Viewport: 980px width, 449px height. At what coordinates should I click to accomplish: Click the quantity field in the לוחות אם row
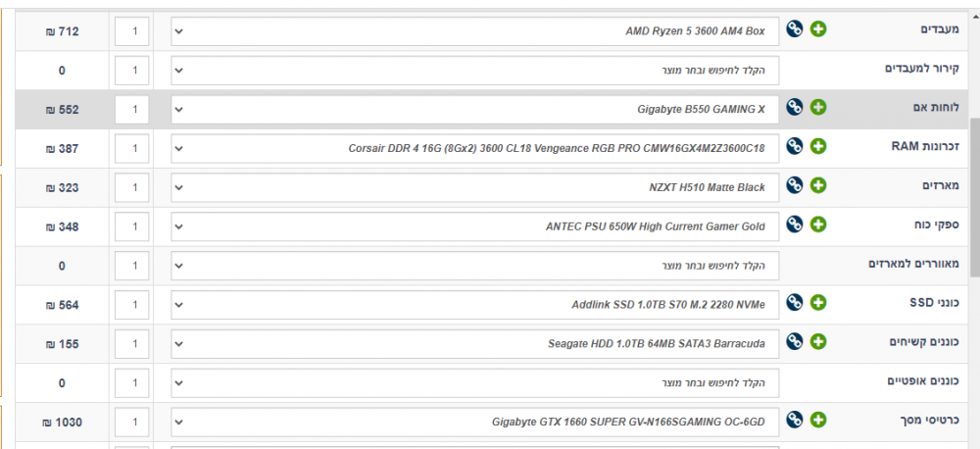132,110
